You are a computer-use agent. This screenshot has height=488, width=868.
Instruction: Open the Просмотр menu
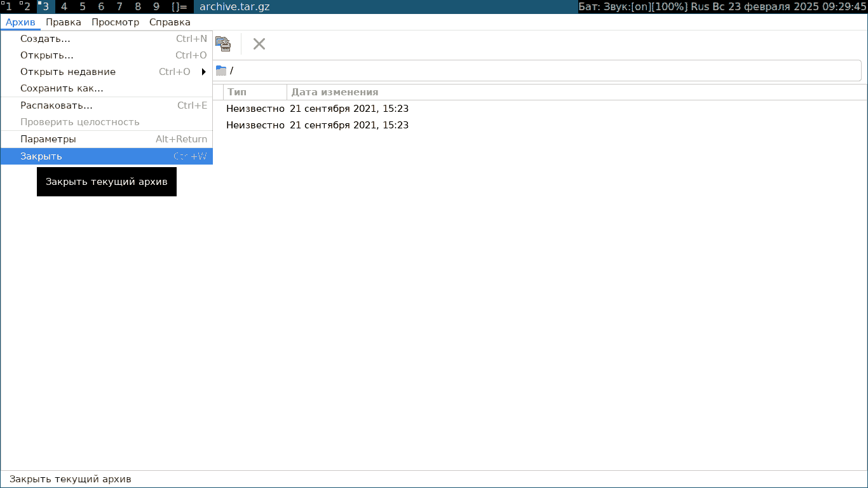click(115, 22)
